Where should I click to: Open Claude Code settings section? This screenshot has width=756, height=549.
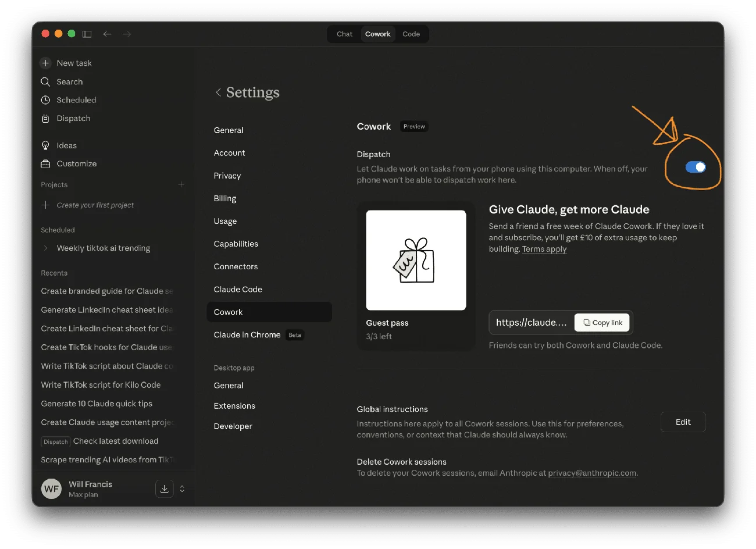(x=238, y=289)
